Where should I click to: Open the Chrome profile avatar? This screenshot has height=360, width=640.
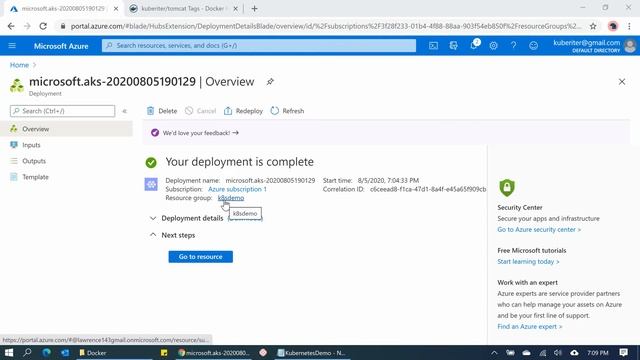coord(613,26)
